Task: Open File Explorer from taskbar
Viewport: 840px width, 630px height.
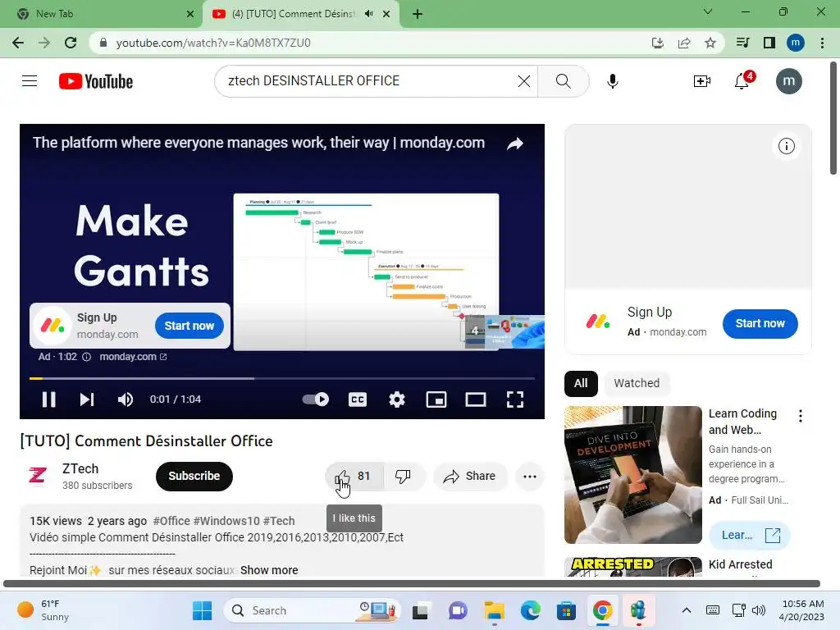Action: [494, 610]
